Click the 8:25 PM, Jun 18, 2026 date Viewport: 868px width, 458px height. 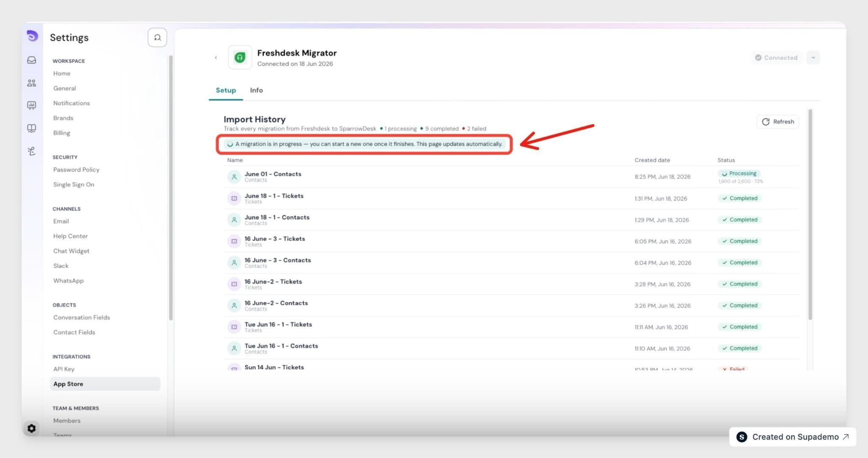coord(662,177)
